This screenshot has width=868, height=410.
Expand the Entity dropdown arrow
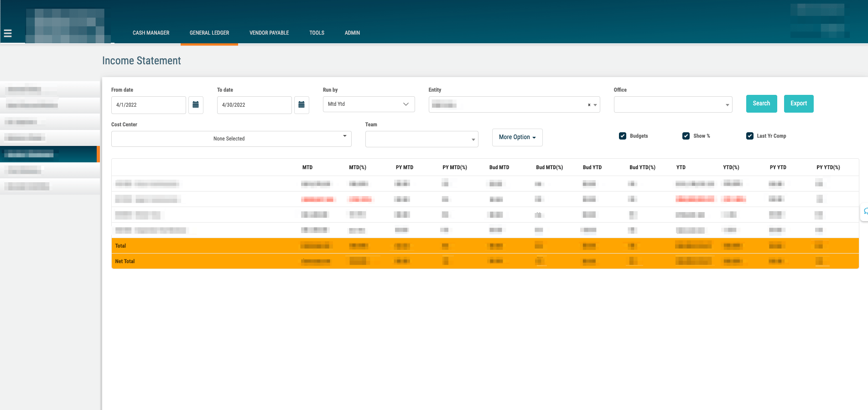[595, 105]
